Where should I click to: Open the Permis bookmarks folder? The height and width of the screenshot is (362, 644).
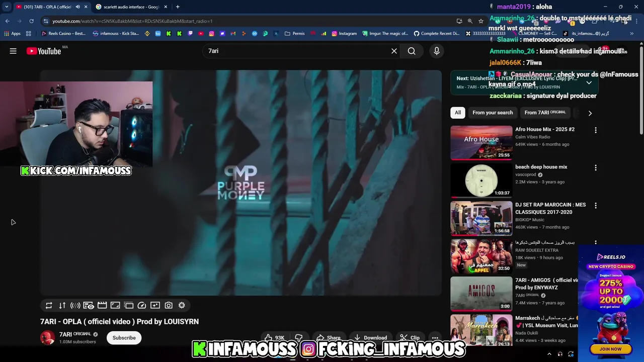click(294, 34)
